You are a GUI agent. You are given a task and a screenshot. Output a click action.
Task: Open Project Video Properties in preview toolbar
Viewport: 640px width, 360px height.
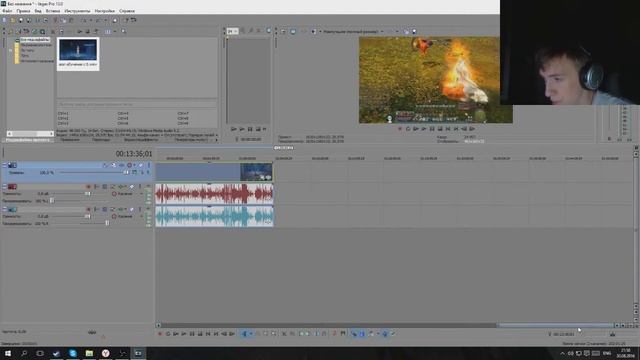(283, 31)
